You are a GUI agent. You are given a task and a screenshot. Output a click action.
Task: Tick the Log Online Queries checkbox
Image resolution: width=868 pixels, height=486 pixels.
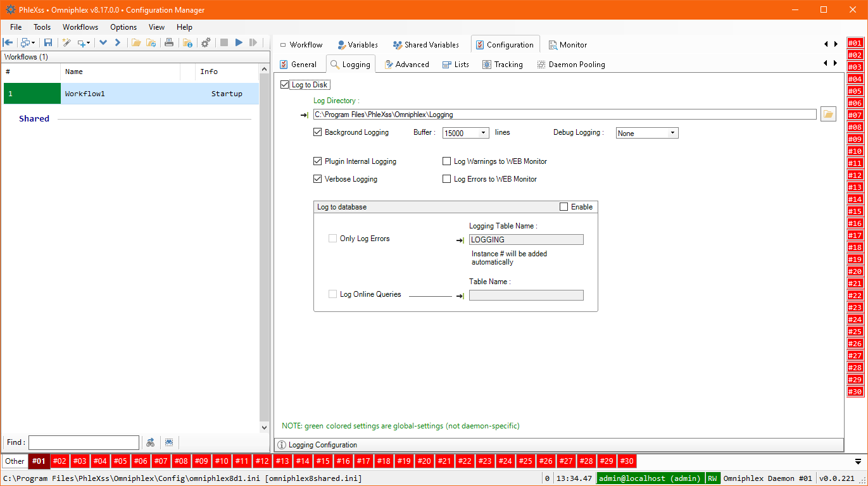(333, 294)
